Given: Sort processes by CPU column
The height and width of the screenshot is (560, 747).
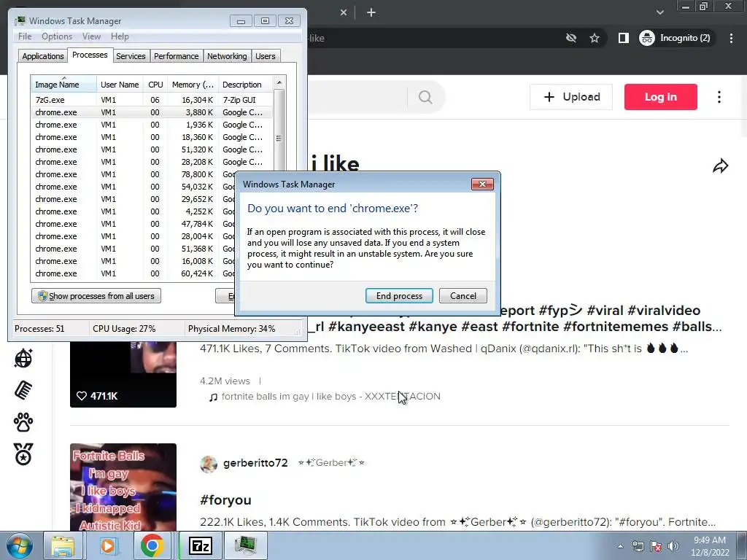Looking at the screenshot, I should point(155,85).
